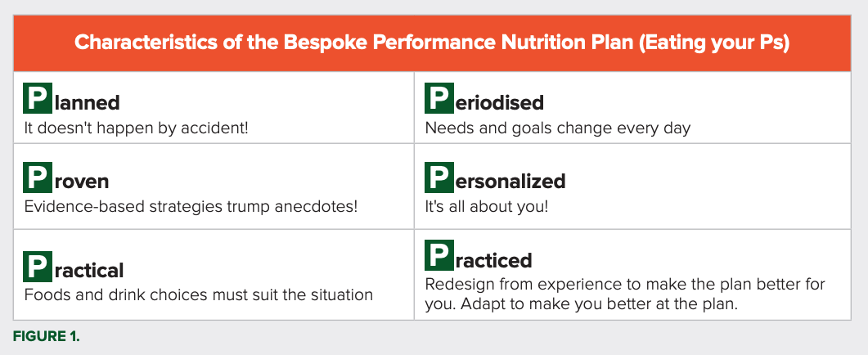Click the green P icon beside 'ersonalized'
The height and width of the screenshot is (355, 868).
439,177
